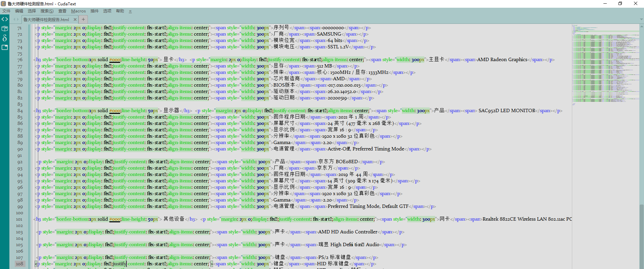
Task: Open the 选择 menu
Action: pos(32,11)
